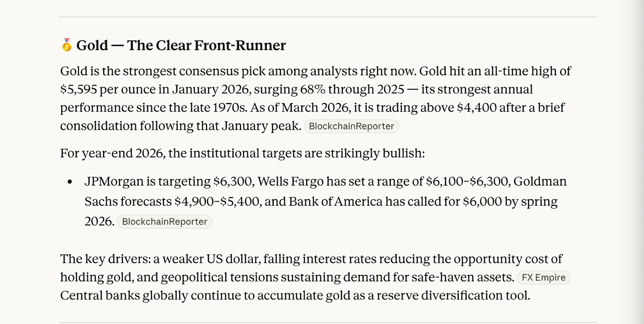Image resolution: width=644 pixels, height=324 pixels.
Task: Click the "$5,595" all-time high figure
Action: point(78,89)
